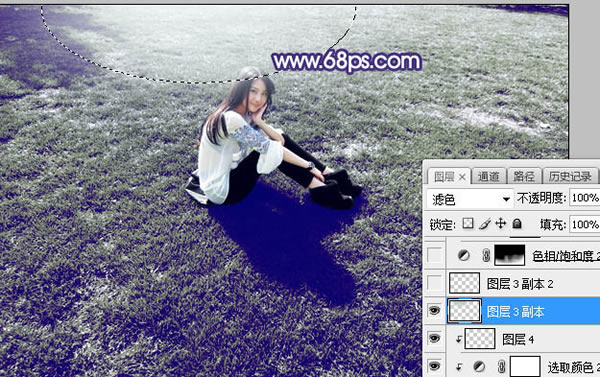This screenshot has width=600, height=377.
Task: Click the lock position move icon
Action: (501, 223)
